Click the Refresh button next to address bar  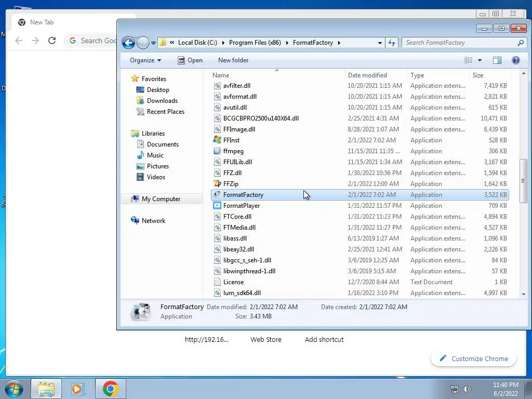point(392,43)
